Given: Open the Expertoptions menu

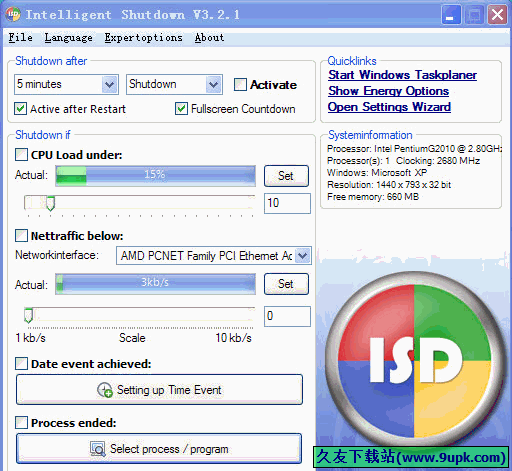Looking at the screenshot, I should pos(143,38).
